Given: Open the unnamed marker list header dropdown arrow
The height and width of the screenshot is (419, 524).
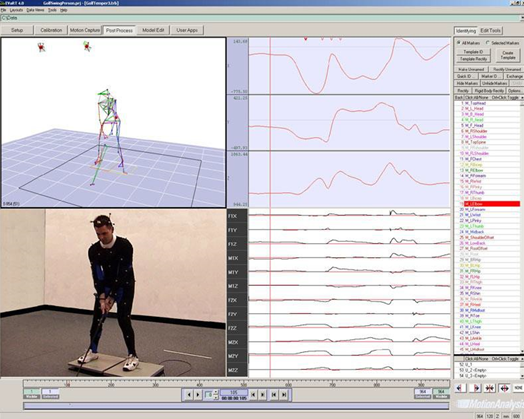Looking at the screenshot, I should point(522,359).
